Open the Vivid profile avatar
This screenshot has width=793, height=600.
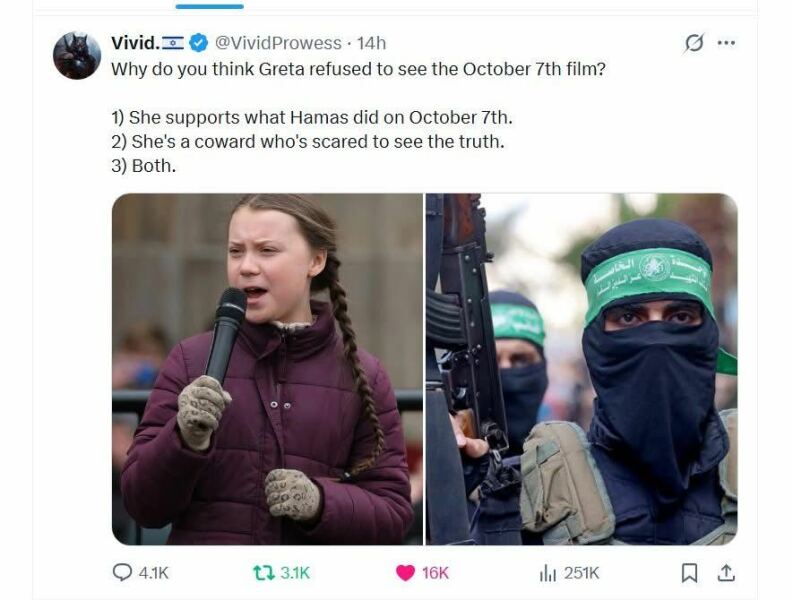77,55
